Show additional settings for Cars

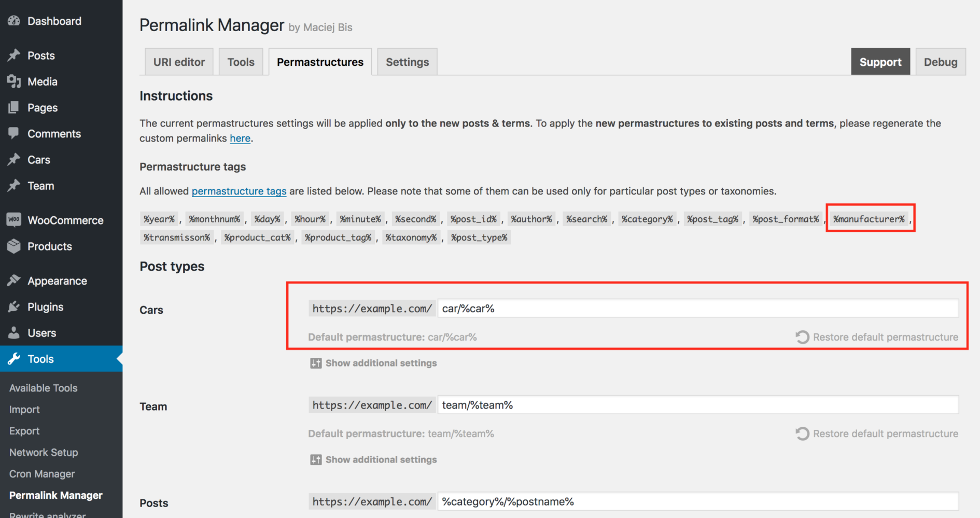pos(380,363)
